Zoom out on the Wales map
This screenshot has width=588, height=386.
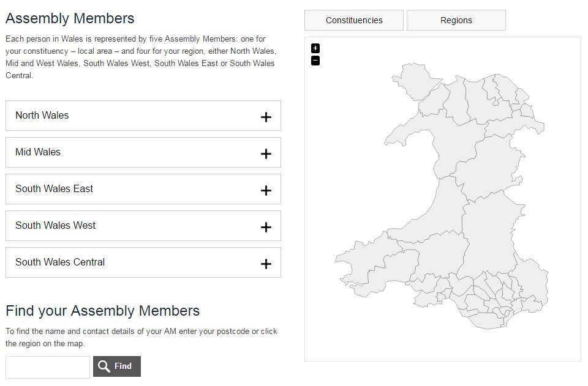pos(315,61)
